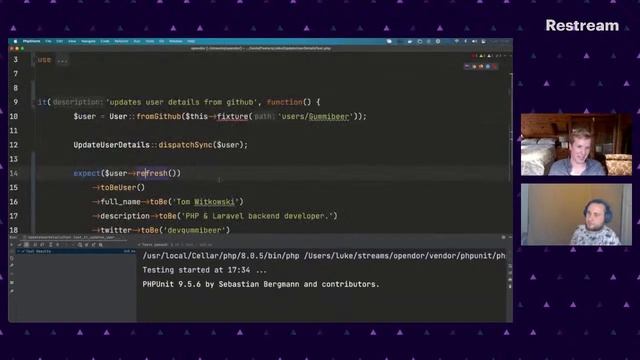Viewport: 640px width, 360px height.
Task: Open test history icon in runner toolbar
Action: (80, 245)
